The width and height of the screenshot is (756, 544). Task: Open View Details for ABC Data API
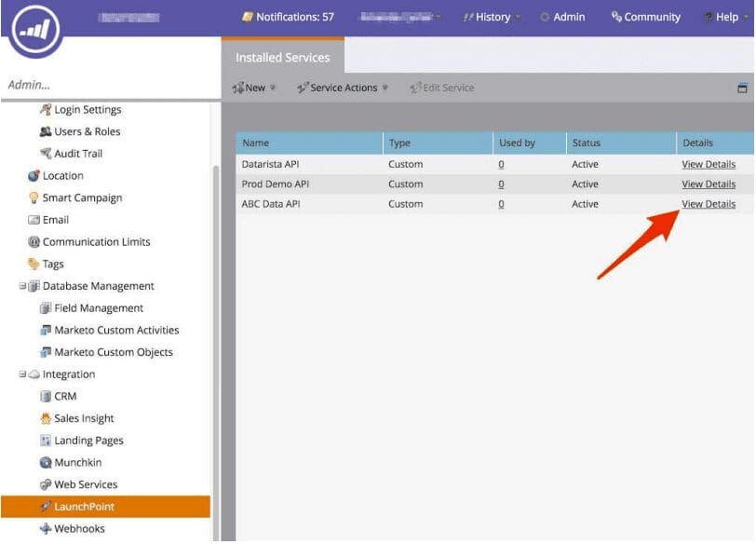pyautogui.click(x=709, y=204)
